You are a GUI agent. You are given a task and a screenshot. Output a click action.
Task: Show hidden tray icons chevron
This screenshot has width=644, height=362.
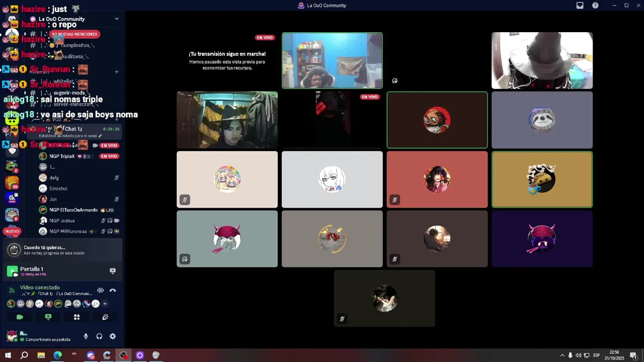[x=562, y=355]
